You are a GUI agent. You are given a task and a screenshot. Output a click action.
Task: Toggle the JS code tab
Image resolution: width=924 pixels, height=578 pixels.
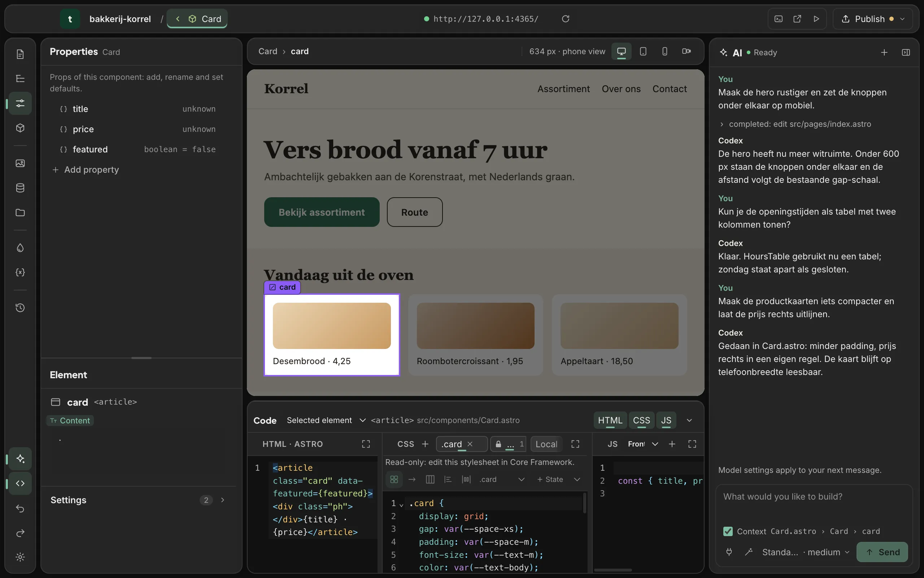pos(666,420)
